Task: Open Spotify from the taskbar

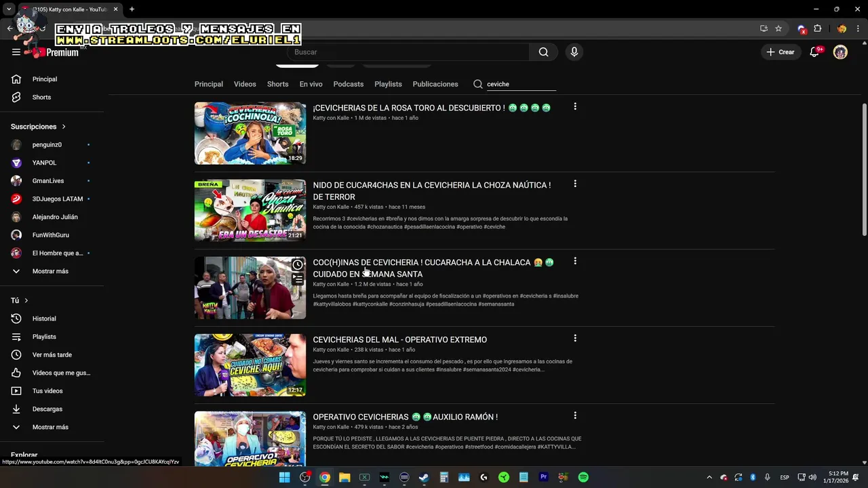Action: (583, 477)
